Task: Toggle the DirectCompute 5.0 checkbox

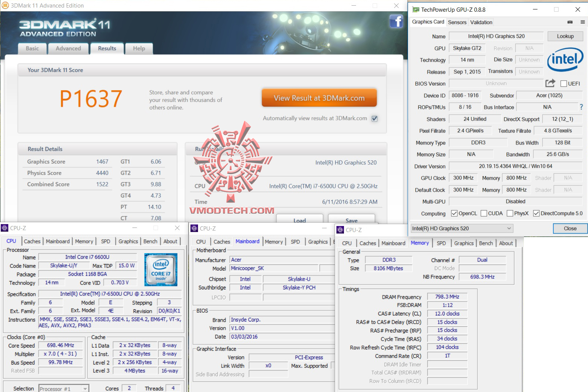Action: click(x=536, y=214)
